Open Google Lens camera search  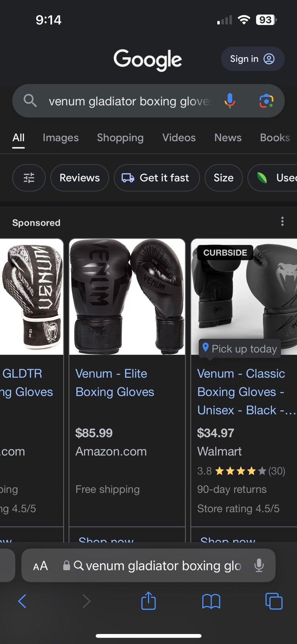tap(266, 101)
